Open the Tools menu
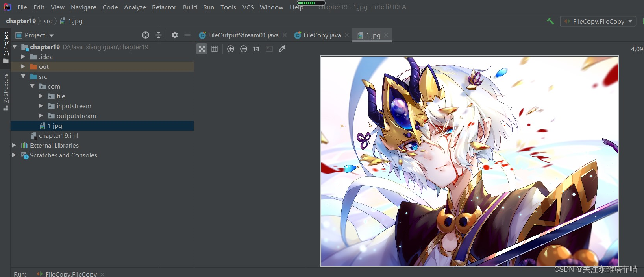The image size is (644, 277). 228,7
